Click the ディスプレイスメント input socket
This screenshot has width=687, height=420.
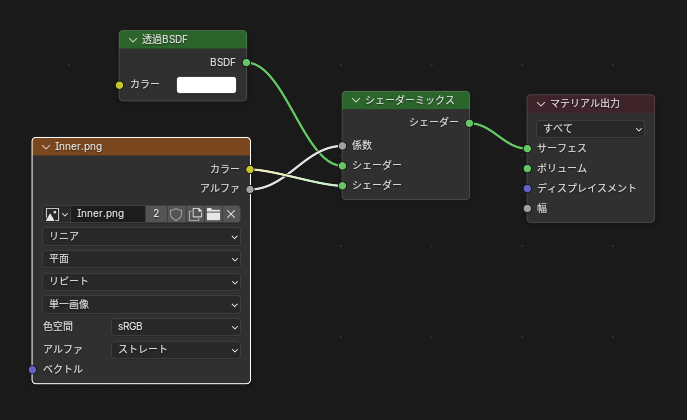tap(528, 188)
